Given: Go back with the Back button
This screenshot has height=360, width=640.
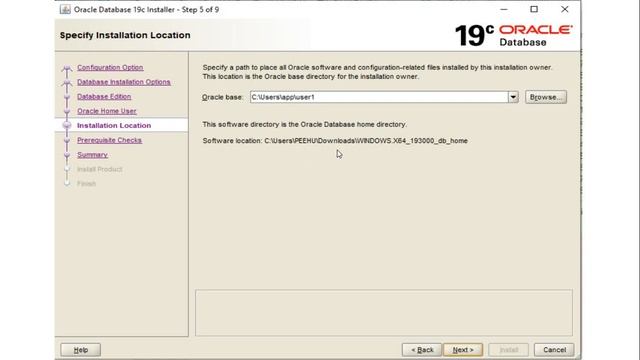Looking at the screenshot, I should tap(422, 350).
